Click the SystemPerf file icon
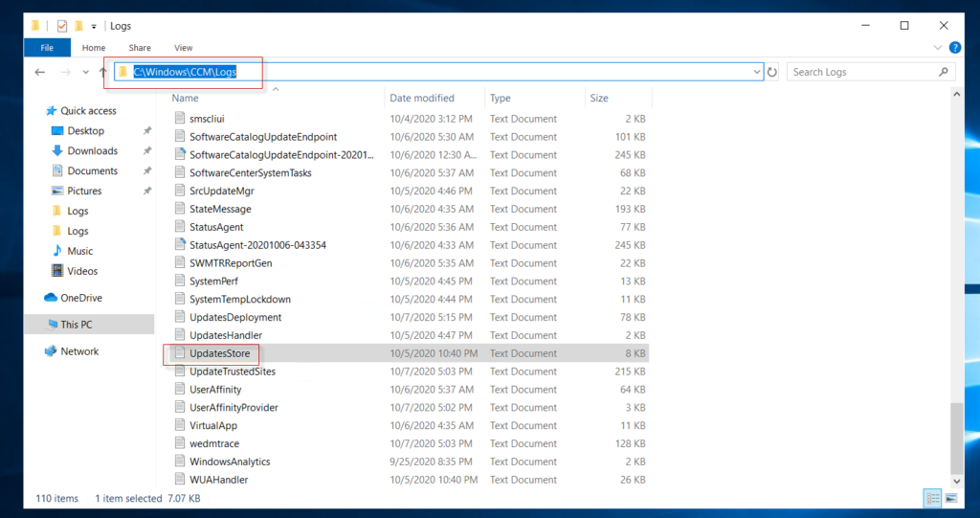 point(180,281)
